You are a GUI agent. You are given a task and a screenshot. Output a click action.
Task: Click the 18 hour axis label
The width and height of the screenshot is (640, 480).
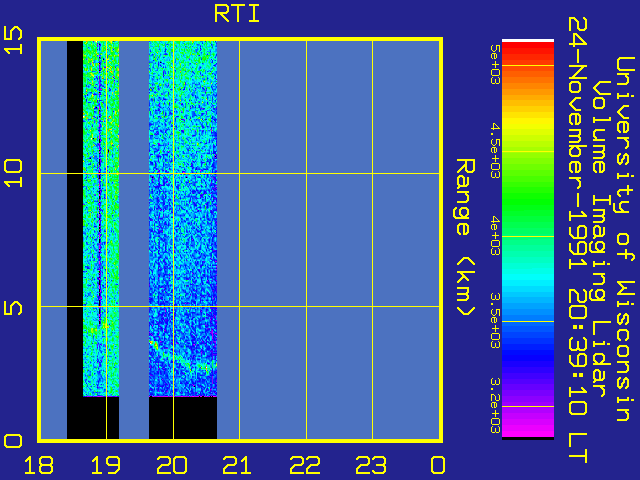(39, 465)
